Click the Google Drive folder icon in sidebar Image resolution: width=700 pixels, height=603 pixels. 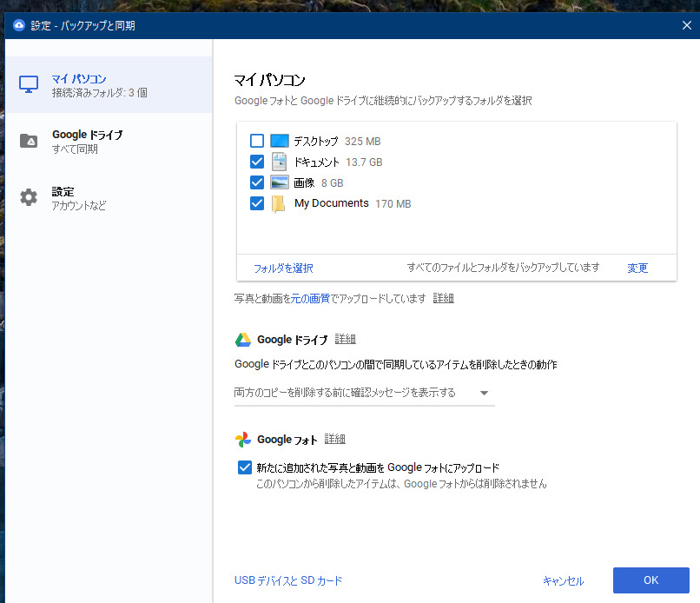pos(29,141)
